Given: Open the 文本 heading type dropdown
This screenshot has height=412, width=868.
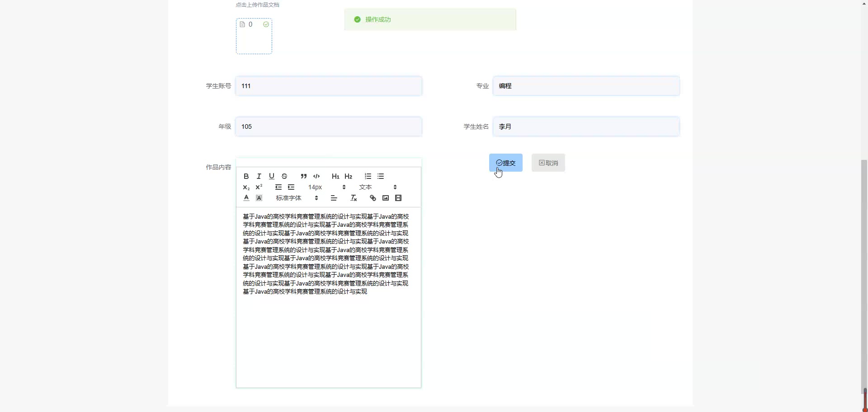Looking at the screenshot, I should [x=378, y=187].
